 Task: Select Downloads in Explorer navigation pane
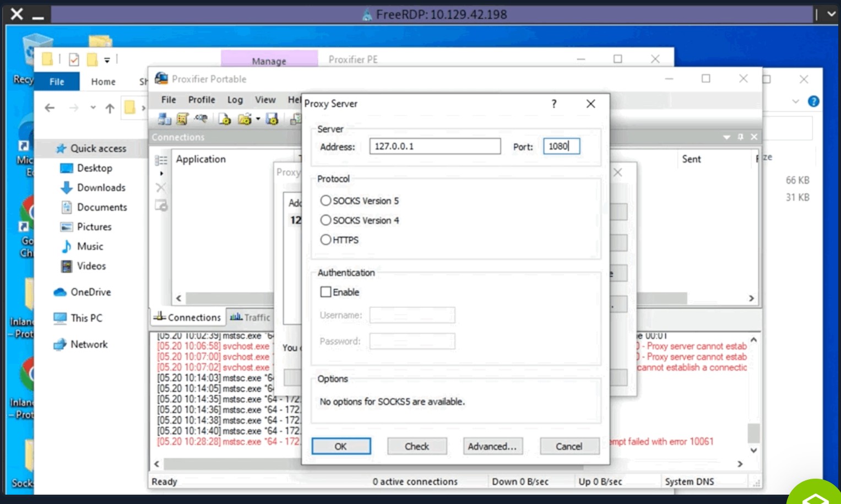93,188
